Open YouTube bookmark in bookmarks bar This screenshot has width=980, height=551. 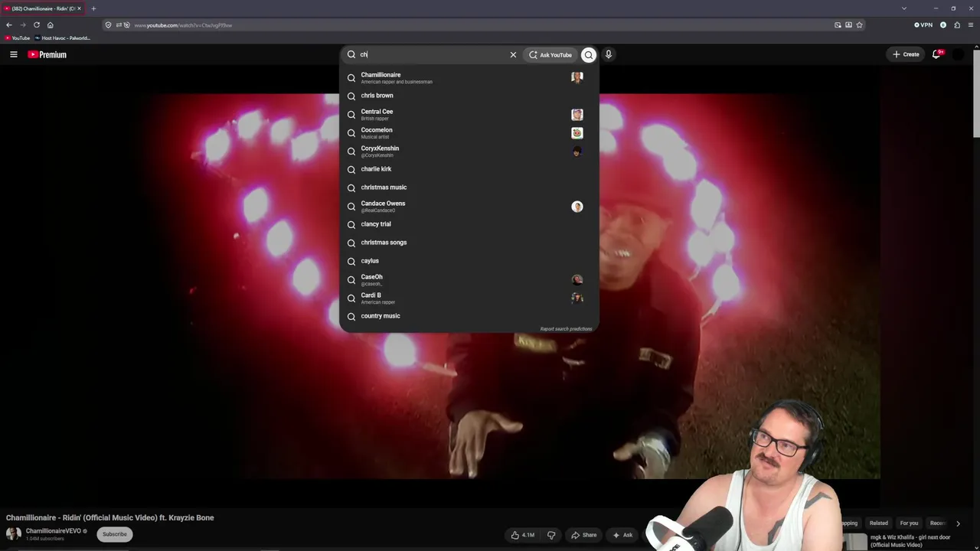pos(18,38)
